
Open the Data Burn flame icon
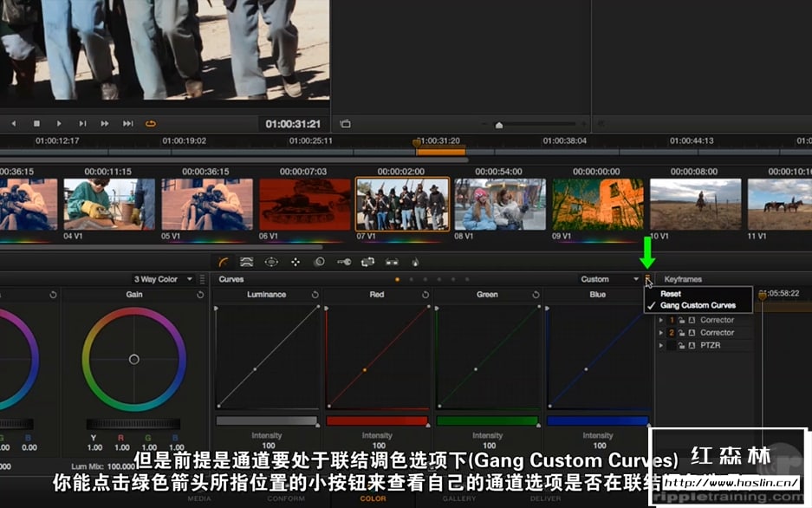(415, 262)
